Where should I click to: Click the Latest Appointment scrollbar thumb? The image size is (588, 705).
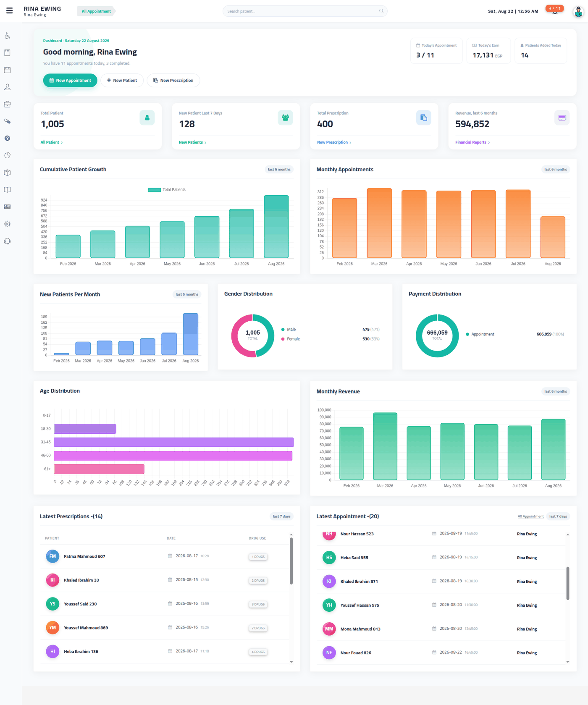click(x=568, y=583)
